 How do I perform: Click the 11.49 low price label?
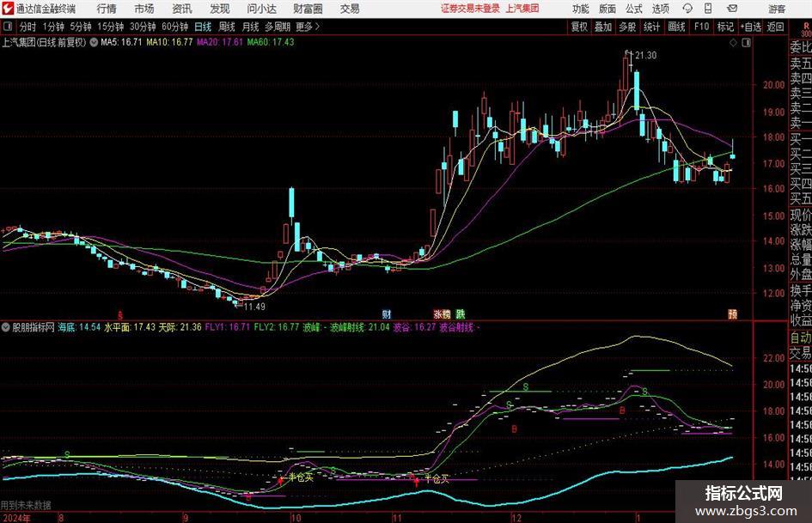point(254,307)
